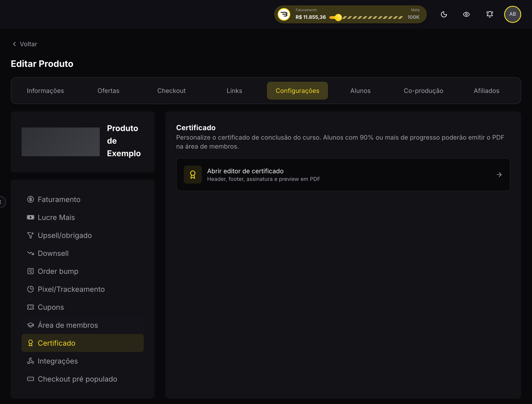
Task: Toggle values visibility with eye icon
Action: point(466,14)
